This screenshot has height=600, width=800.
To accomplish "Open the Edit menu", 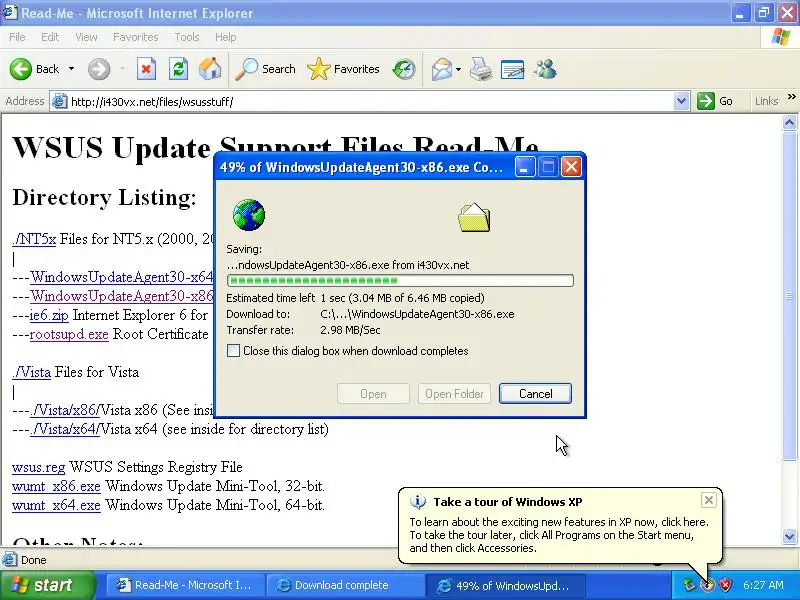I will 50,37.
